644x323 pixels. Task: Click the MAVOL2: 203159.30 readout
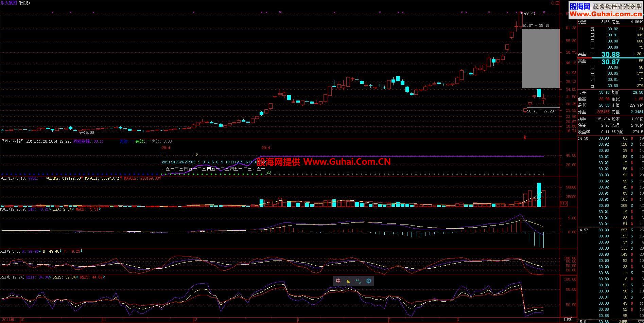tap(141, 178)
